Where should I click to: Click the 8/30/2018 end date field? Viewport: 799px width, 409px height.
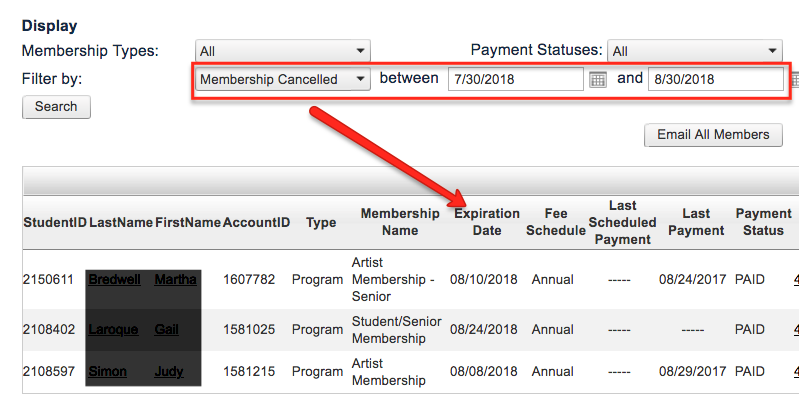715,79
